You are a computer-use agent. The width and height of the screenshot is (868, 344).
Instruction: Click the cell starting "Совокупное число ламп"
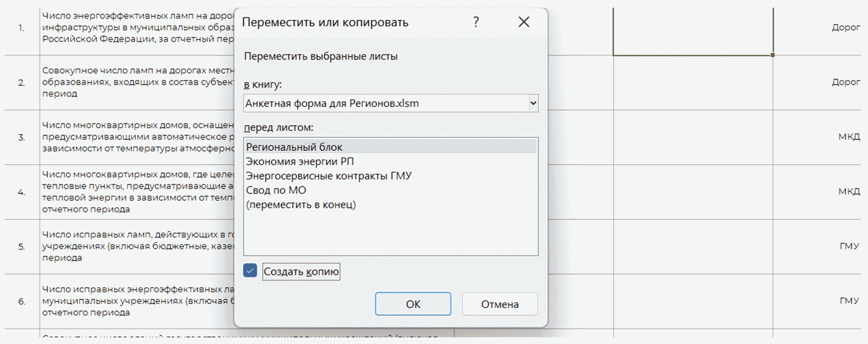tap(137, 82)
